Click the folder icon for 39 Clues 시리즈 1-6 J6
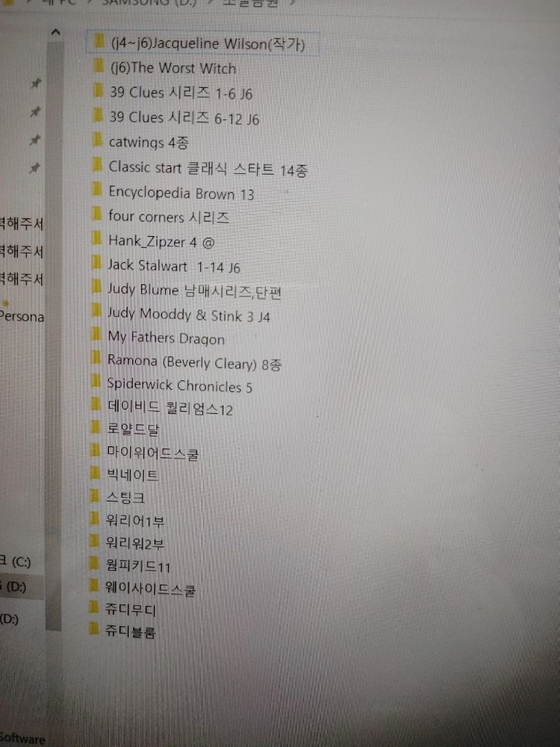 point(99,90)
